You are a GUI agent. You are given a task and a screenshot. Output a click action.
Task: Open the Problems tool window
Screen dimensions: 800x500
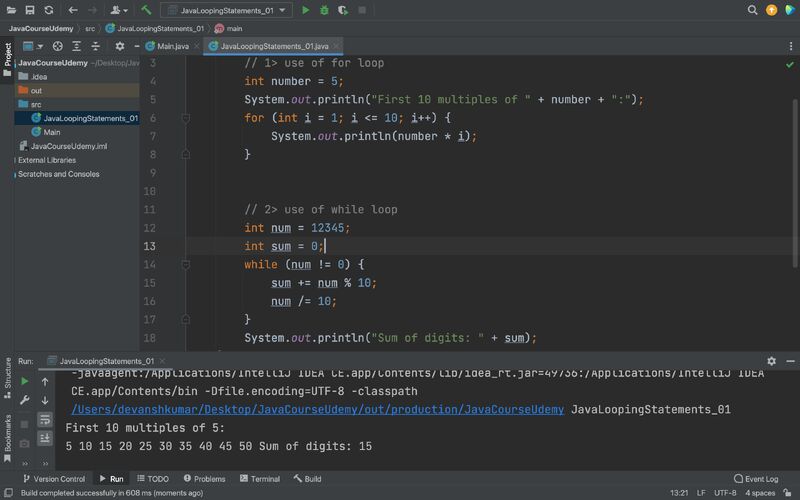click(x=205, y=479)
